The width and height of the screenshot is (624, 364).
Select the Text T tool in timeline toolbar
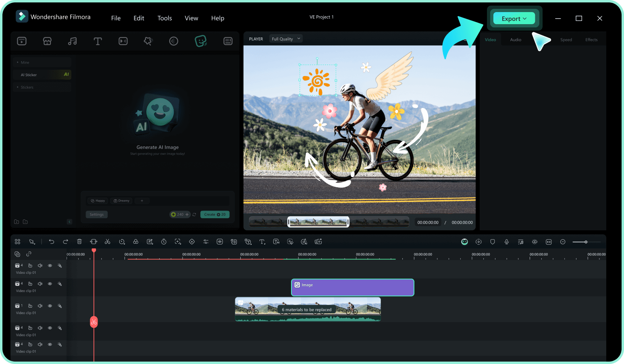pos(262,242)
